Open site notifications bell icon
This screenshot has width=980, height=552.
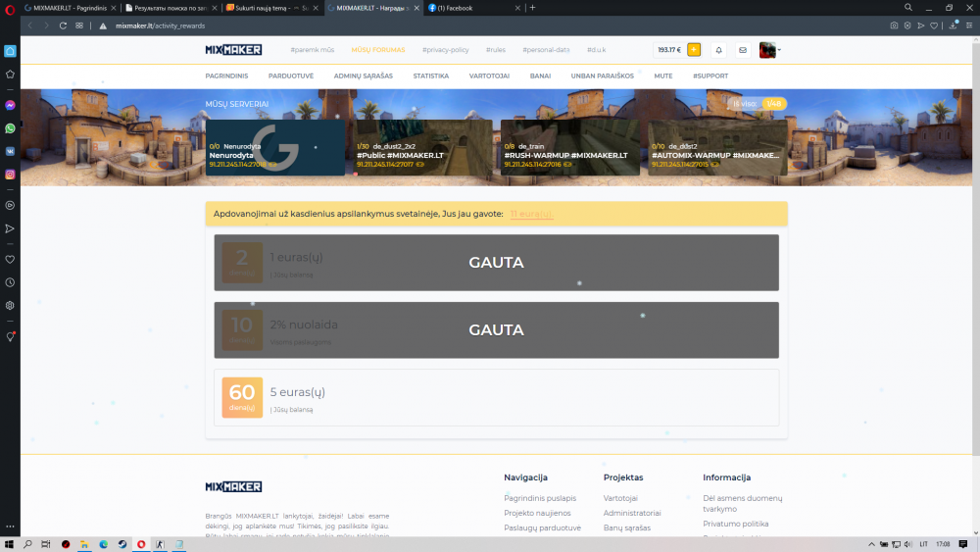[x=718, y=50]
